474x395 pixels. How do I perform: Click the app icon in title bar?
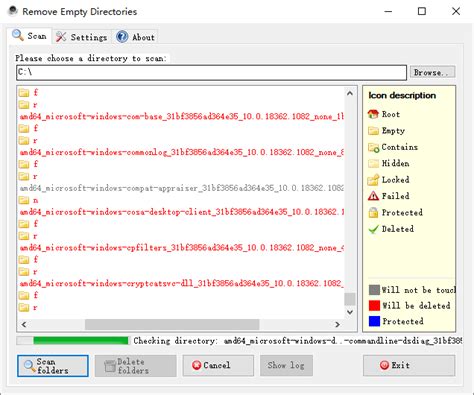(x=13, y=11)
